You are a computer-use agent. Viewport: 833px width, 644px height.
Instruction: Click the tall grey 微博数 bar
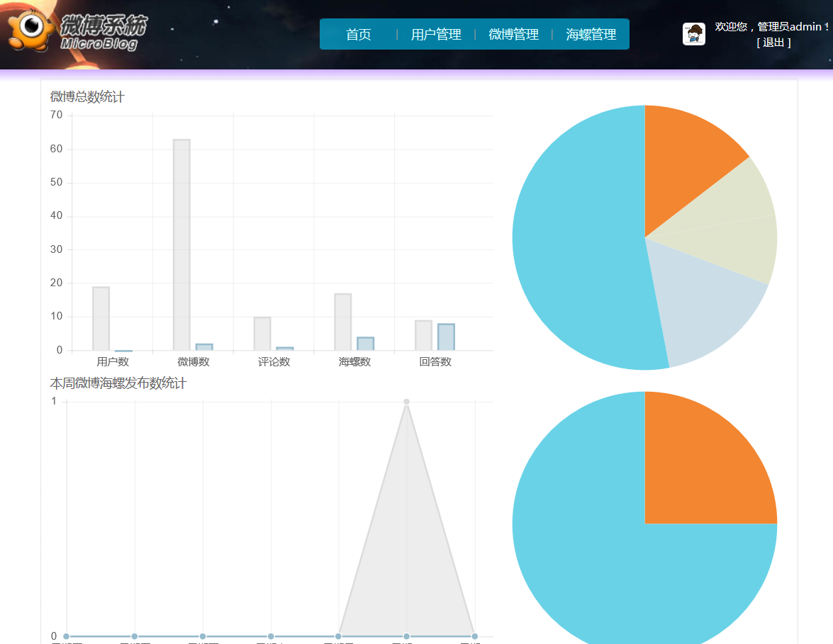coord(181,244)
